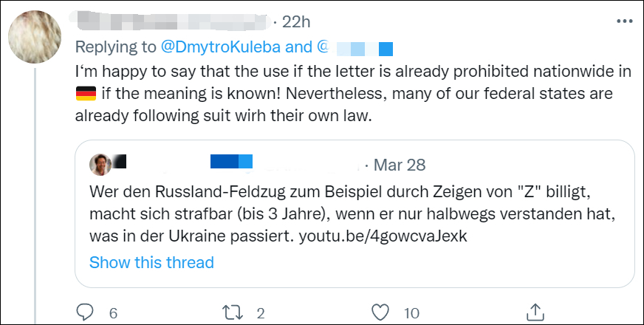This screenshot has height=325, width=644.
Task: Click the reply count of 6
Action: pyautogui.click(x=113, y=312)
